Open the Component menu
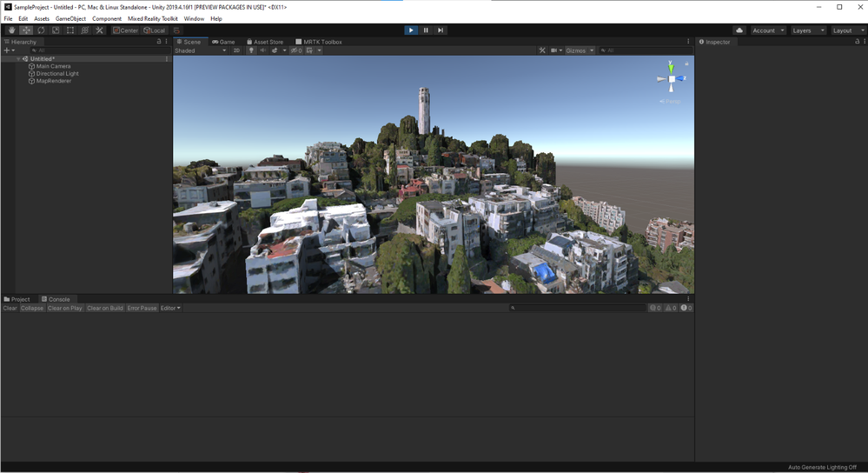Screen dimensions: 868x473 [107, 19]
